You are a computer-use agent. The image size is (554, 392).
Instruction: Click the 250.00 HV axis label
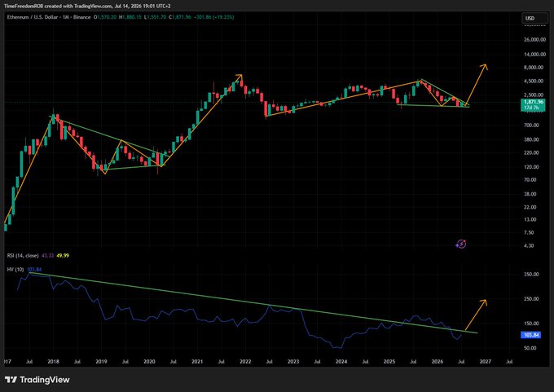point(531,299)
